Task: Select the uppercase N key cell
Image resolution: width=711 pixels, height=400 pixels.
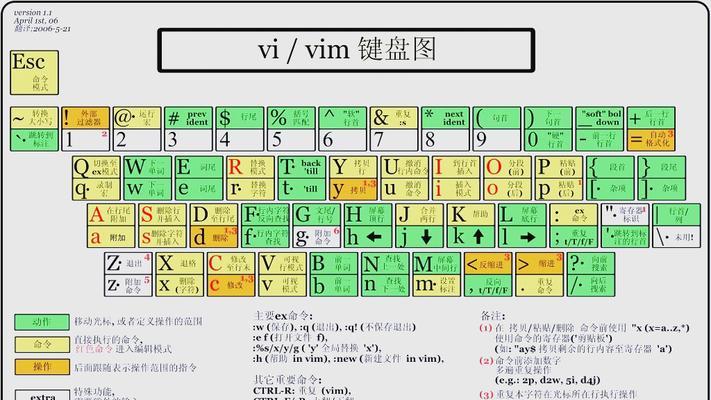Action: tap(385, 263)
